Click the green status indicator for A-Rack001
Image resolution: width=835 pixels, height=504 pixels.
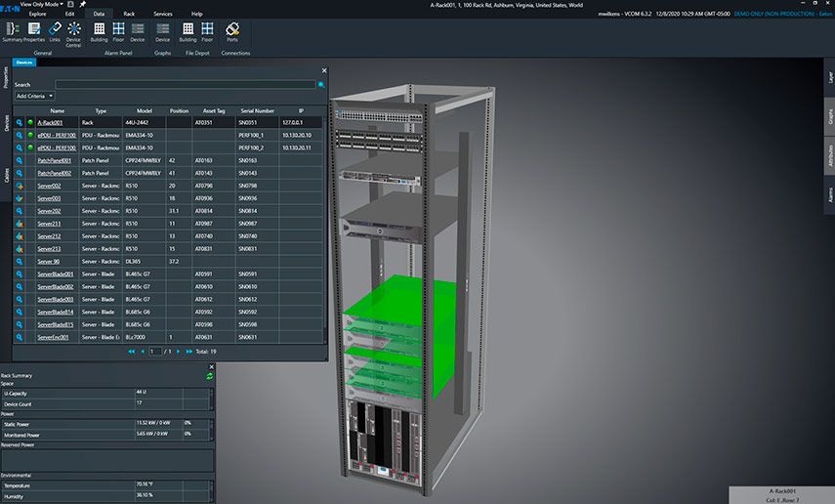[x=30, y=122]
